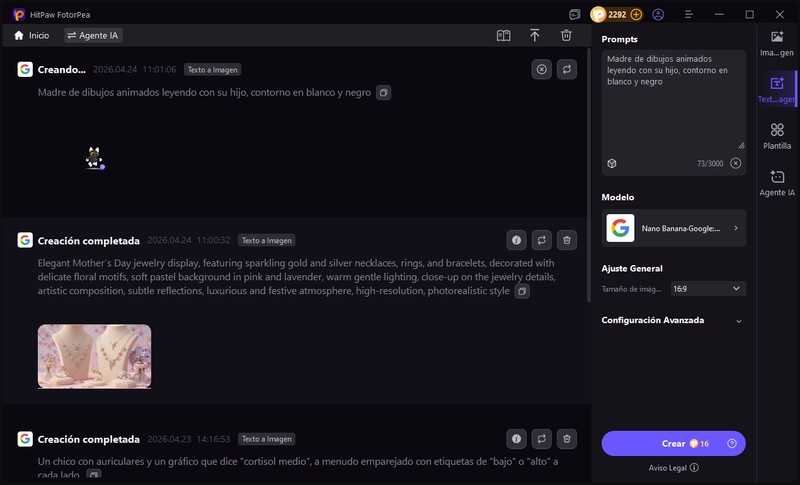Go to Inicio home
The width and height of the screenshot is (800, 485).
pos(32,35)
